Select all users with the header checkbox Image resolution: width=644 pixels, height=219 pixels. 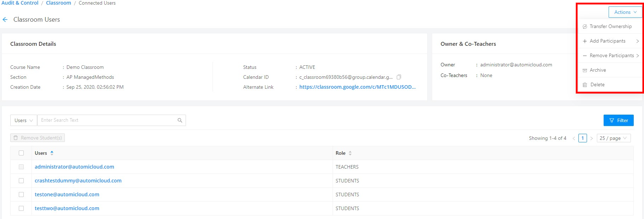coord(21,153)
